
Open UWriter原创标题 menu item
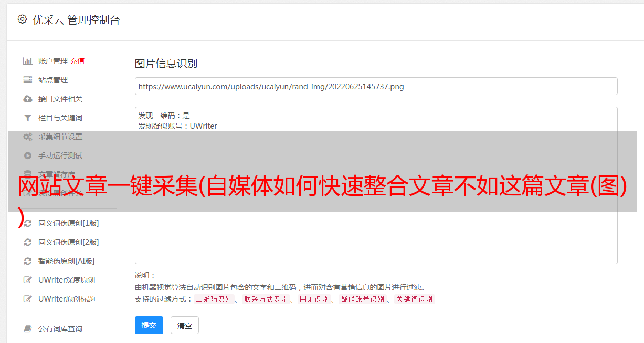67,299
